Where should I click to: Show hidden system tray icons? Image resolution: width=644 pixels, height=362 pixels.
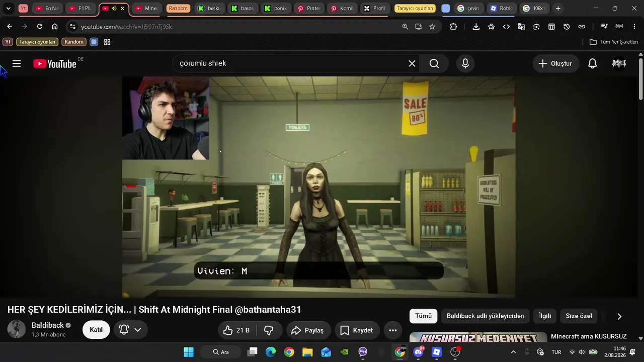(x=513, y=352)
